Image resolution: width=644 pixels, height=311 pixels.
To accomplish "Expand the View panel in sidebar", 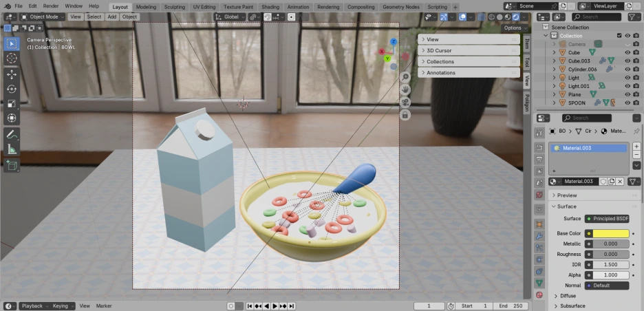I will (x=469, y=39).
